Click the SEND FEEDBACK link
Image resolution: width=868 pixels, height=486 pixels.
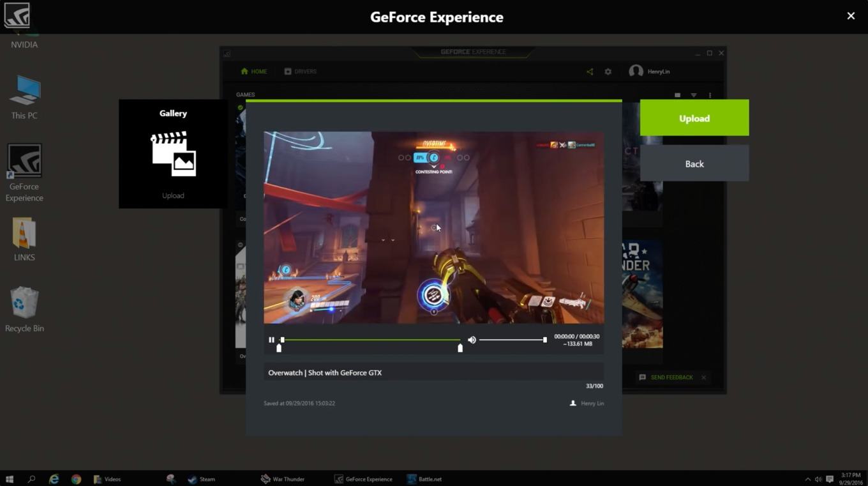coord(671,377)
